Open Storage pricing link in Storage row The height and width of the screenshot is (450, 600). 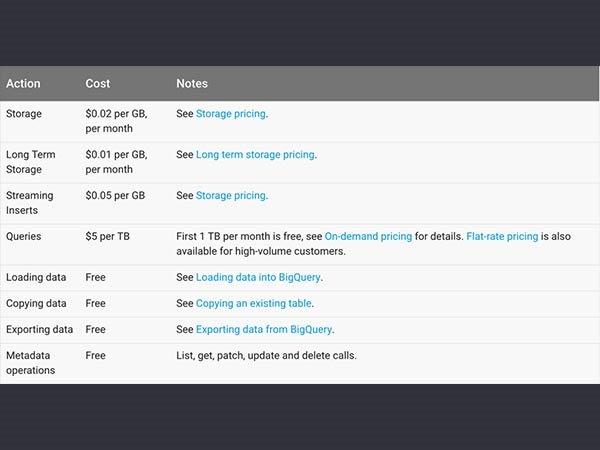(231, 114)
